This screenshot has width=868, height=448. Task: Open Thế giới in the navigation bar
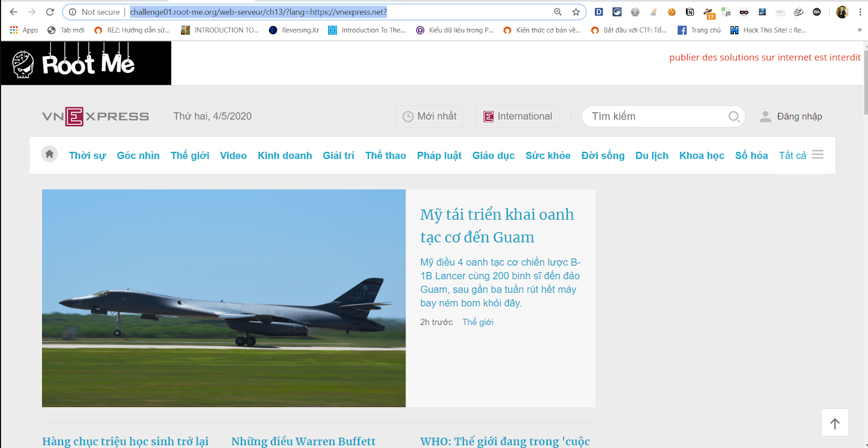[x=190, y=156]
